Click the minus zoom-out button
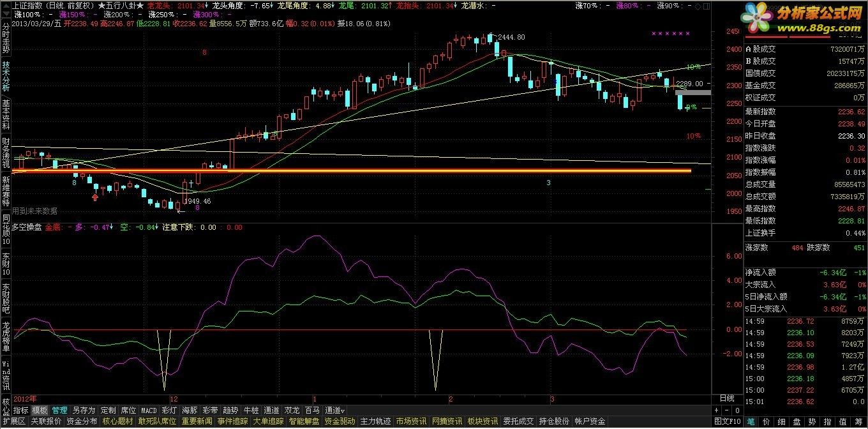Screen dimensions: 868x429 (726, 410)
